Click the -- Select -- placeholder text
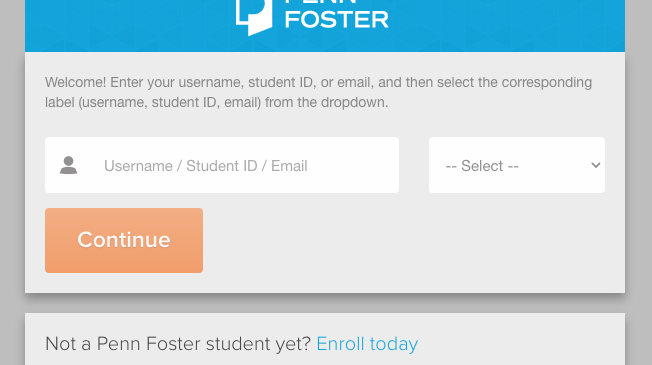The image size is (652, 365). point(482,166)
